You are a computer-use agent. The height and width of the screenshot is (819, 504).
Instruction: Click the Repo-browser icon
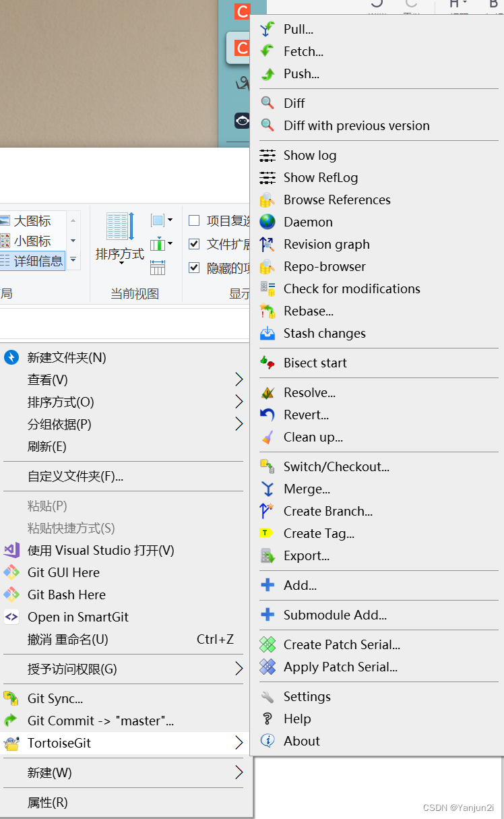267,266
